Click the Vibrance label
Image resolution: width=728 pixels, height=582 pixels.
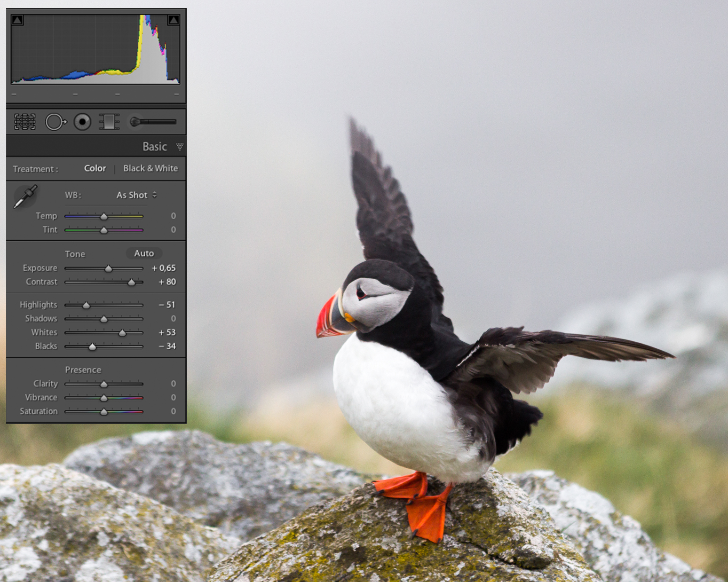pyautogui.click(x=41, y=397)
